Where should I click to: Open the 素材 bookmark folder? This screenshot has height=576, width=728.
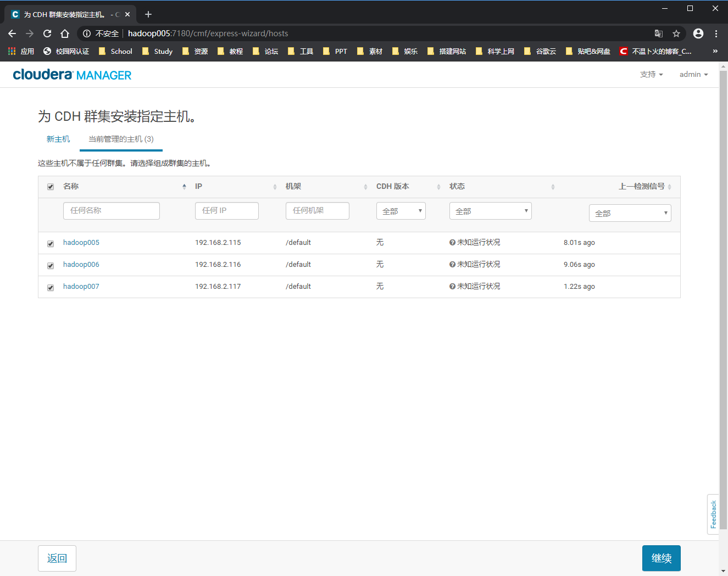pos(370,51)
